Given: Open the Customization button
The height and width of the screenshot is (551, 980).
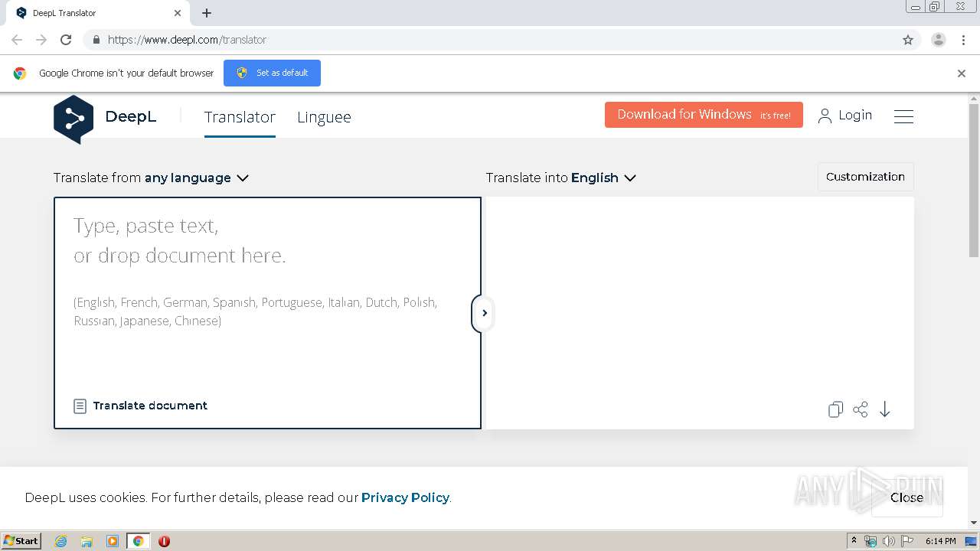Looking at the screenshot, I should click(x=865, y=177).
